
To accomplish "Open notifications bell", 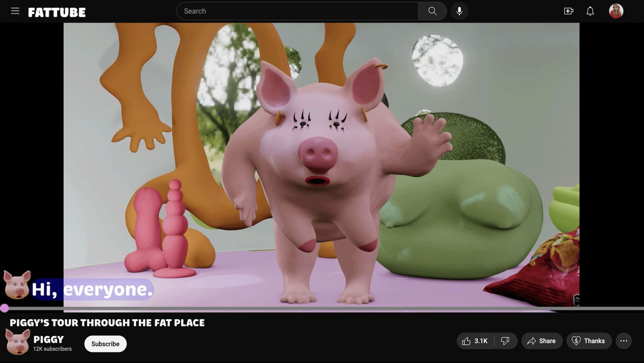I will click(590, 11).
